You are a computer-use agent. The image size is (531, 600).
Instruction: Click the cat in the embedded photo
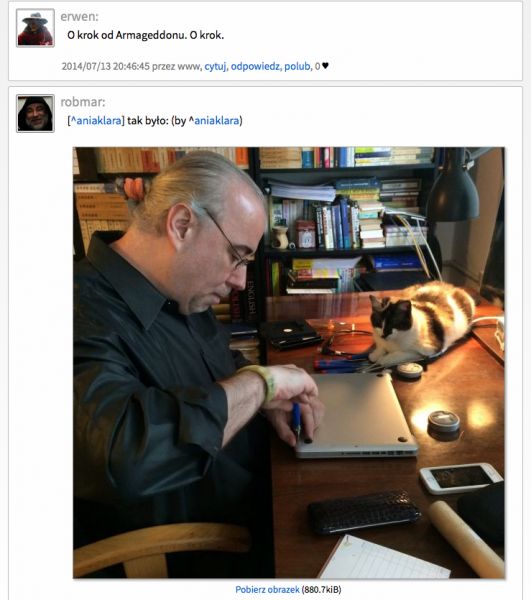tap(422, 323)
